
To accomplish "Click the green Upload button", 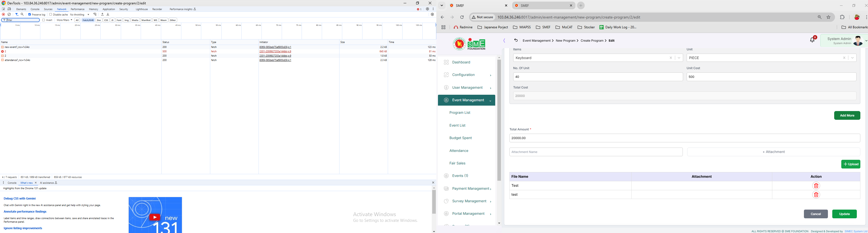I will 851,164.
